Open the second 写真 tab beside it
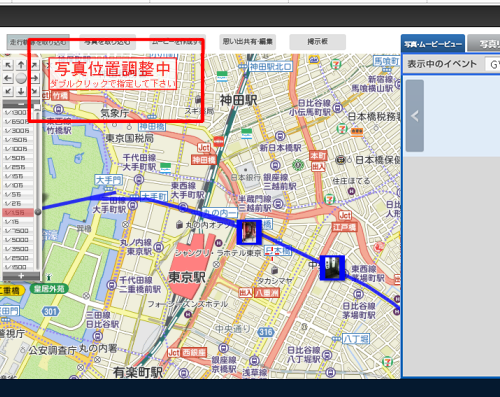Screen dimensions: 500x397 click(484, 44)
